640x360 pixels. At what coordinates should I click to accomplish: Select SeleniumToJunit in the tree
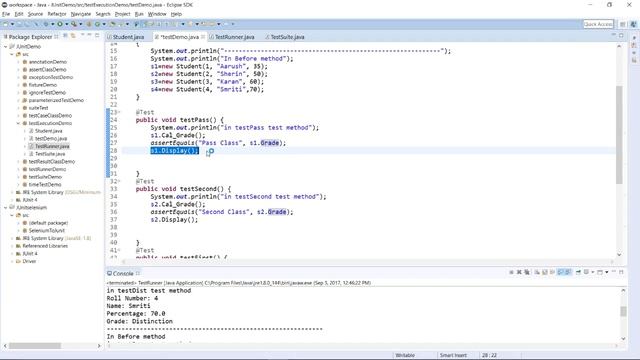point(47,231)
